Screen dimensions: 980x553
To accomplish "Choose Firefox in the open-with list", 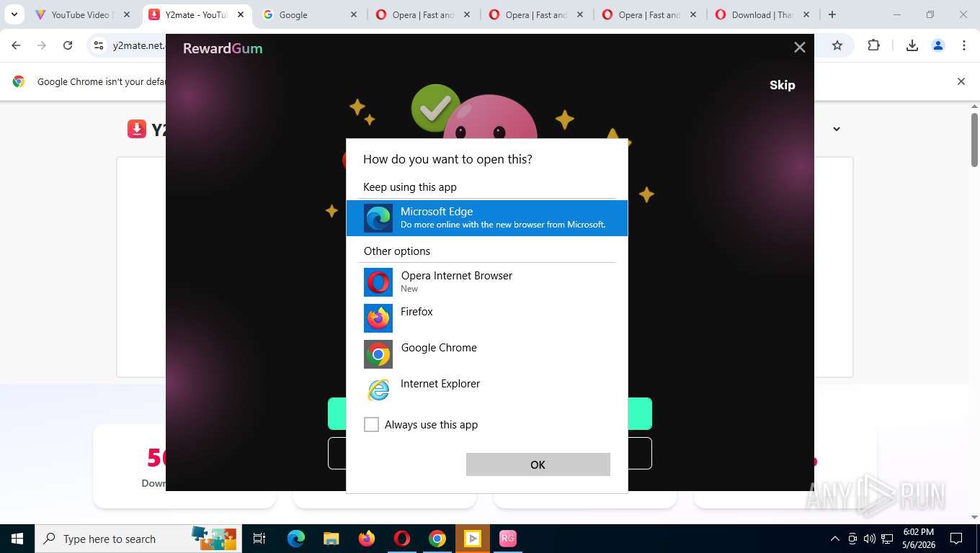I will (487, 318).
